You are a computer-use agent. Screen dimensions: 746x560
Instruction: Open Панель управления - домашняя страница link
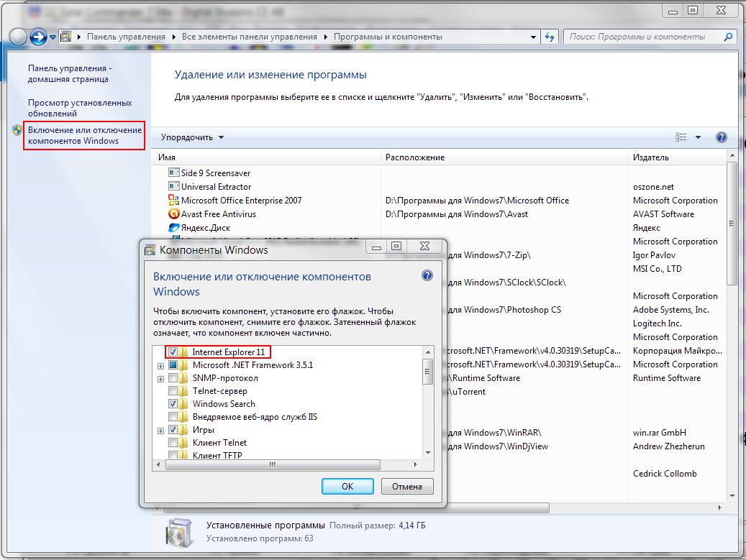coord(70,73)
